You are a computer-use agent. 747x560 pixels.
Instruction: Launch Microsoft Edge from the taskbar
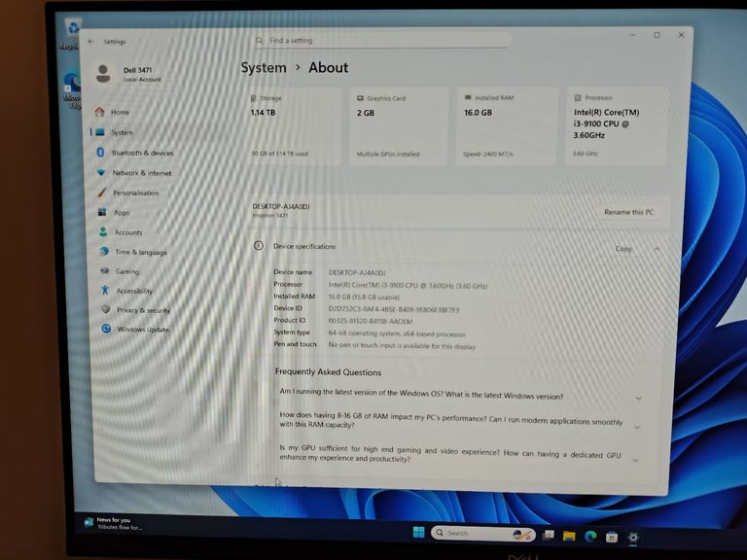[590, 537]
